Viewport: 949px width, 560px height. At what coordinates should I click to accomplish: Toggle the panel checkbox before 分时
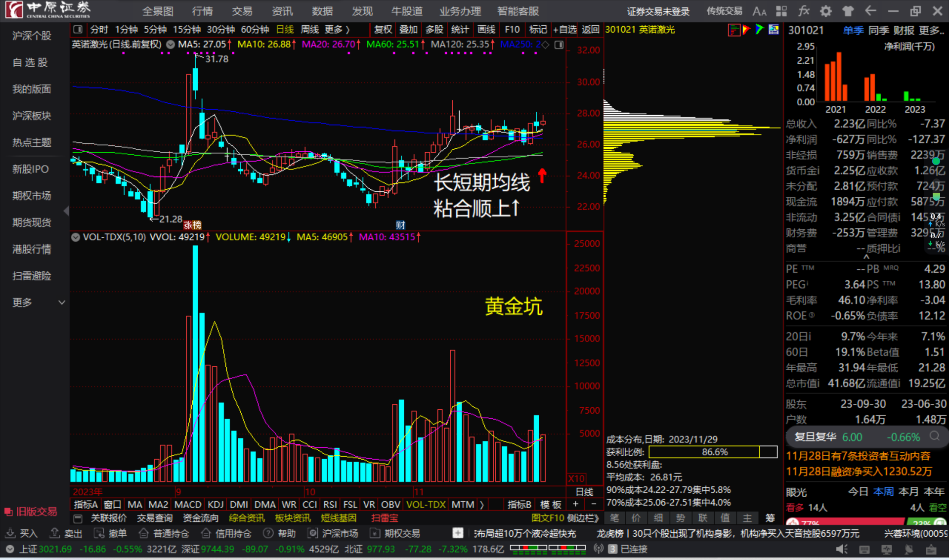click(x=78, y=30)
